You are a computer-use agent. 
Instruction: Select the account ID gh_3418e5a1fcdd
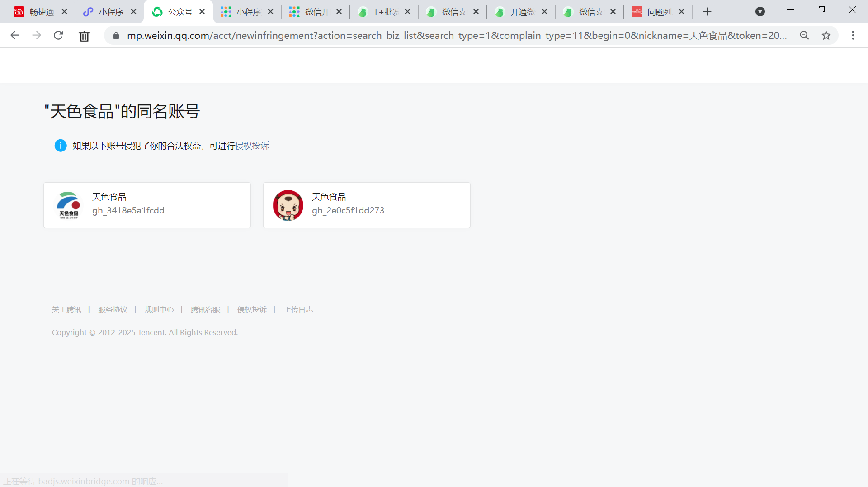click(128, 210)
